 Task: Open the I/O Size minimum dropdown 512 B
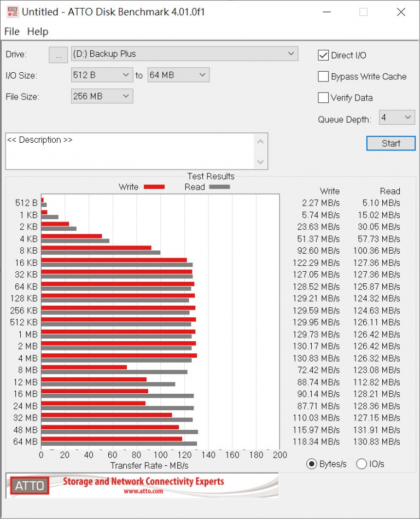coord(102,75)
